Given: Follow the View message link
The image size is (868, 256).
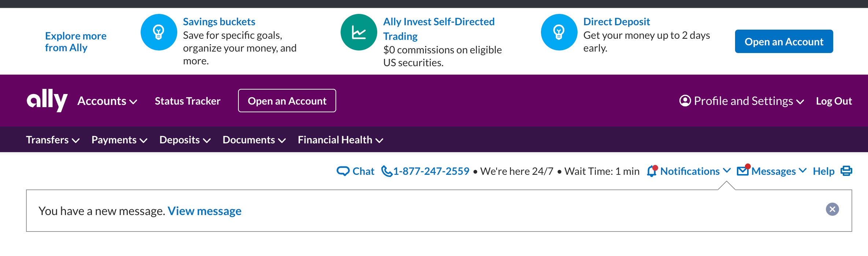Looking at the screenshot, I should point(204,211).
